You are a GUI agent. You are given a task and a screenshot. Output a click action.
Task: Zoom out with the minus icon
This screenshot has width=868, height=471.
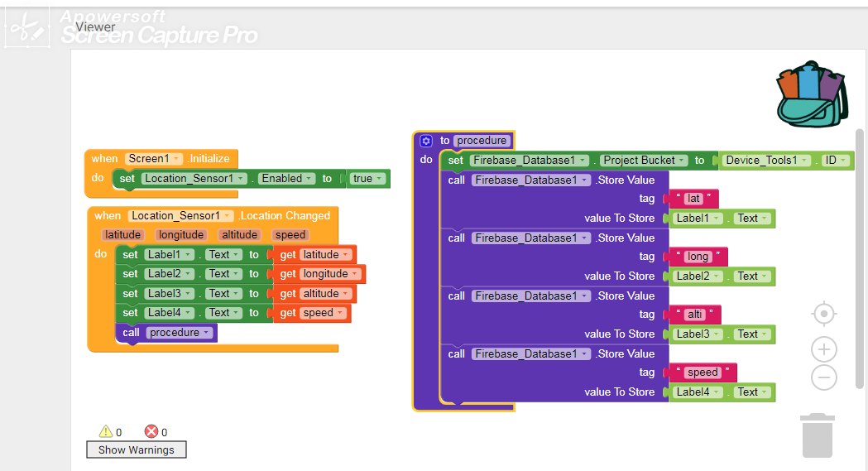[823, 377]
